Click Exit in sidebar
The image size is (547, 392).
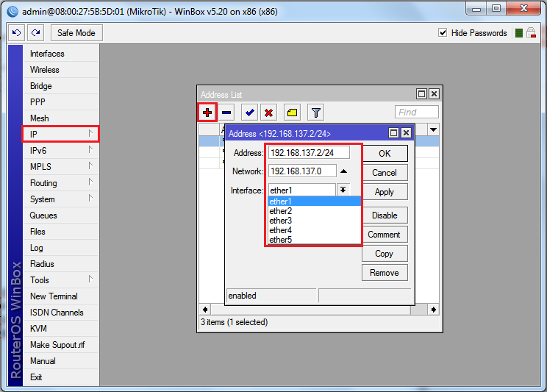(x=61, y=377)
